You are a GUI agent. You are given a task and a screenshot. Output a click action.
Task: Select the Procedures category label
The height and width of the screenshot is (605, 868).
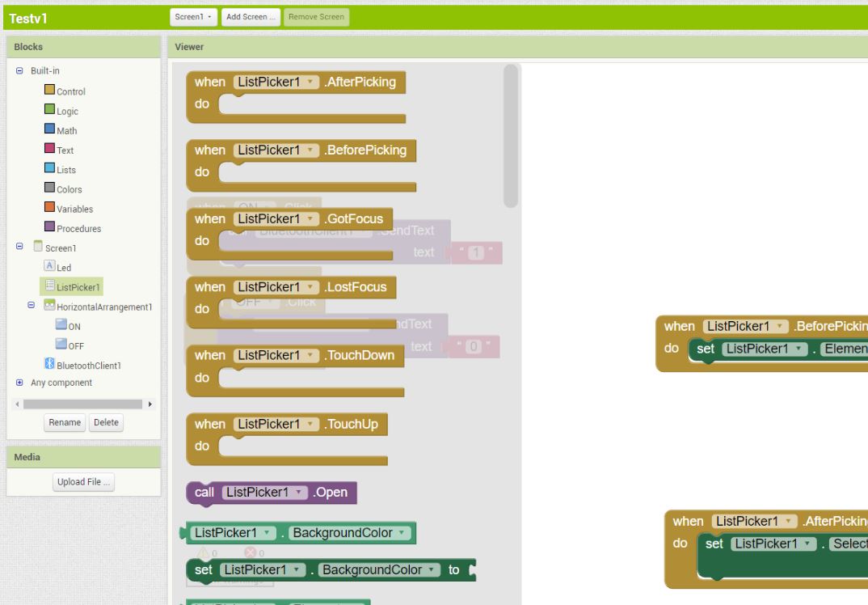click(78, 229)
